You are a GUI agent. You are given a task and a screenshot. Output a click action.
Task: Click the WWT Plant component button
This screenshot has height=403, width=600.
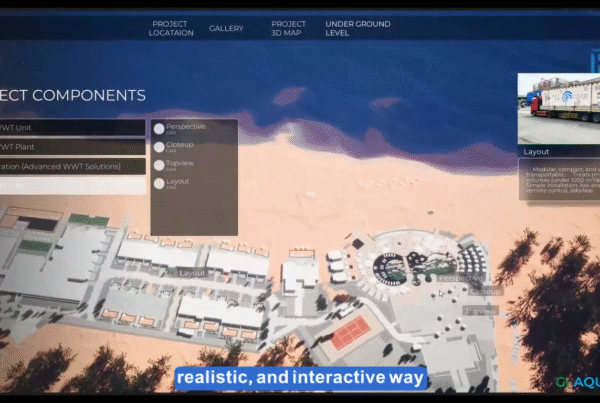click(x=72, y=147)
